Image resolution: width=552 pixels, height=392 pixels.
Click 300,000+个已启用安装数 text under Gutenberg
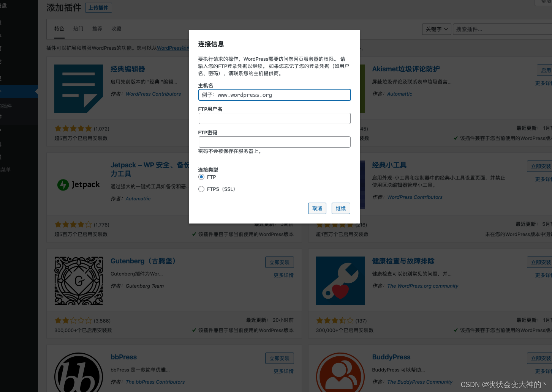(83, 331)
